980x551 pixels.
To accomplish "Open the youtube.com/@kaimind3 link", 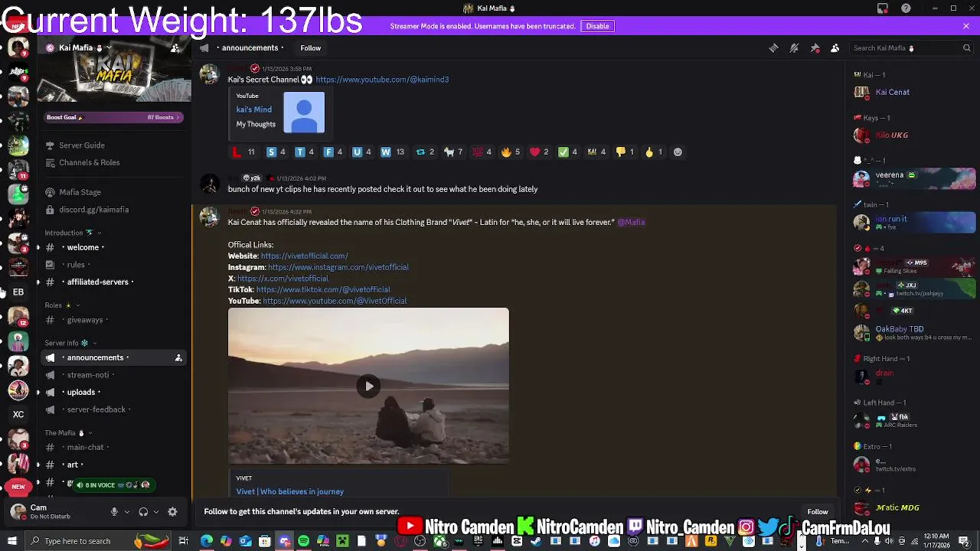I will [x=382, y=80].
